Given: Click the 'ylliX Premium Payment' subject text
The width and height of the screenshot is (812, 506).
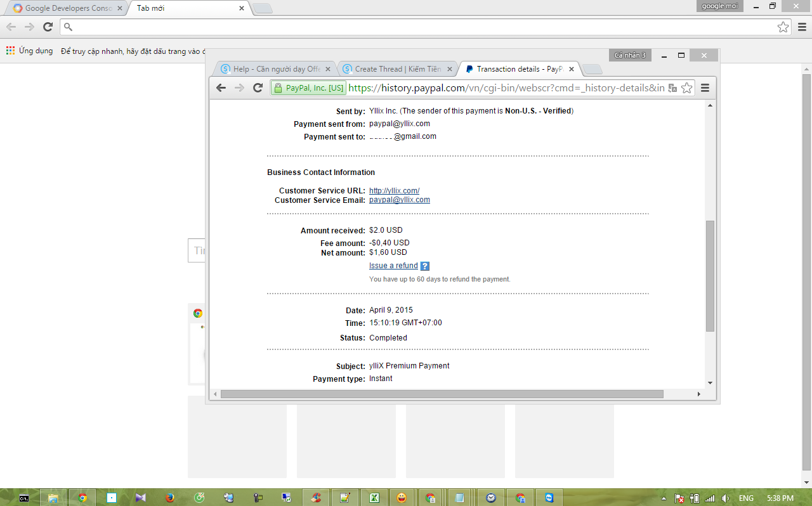Looking at the screenshot, I should coord(409,366).
